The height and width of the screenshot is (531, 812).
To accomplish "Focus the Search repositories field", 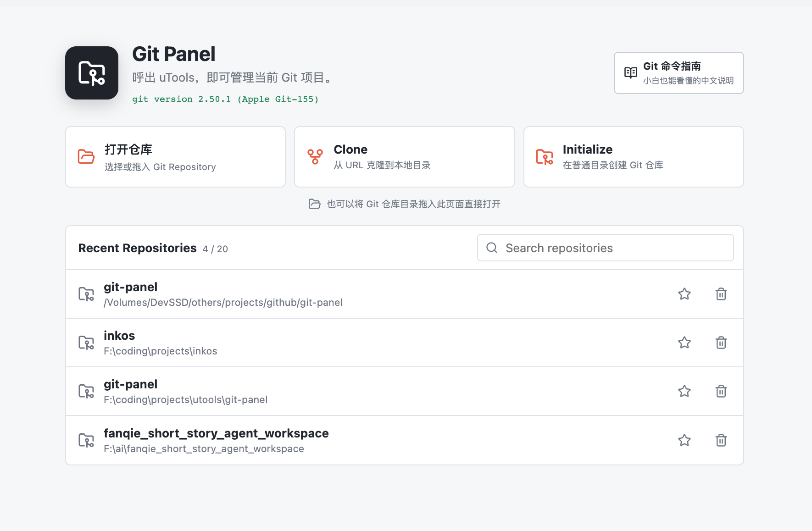I will pyautogui.click(x=605, y=248).
